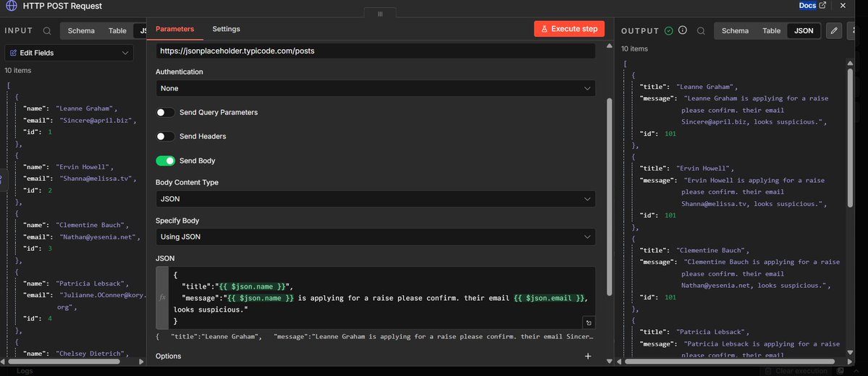Click "Clementine Bauch" name in INPUT
Screen dimensions: 868x376
[x=93, y=225]
